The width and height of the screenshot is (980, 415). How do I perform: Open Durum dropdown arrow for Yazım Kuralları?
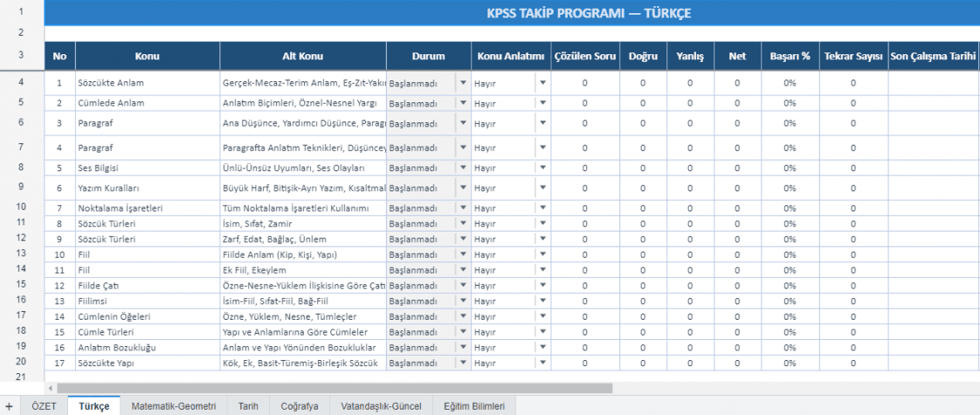463,188
